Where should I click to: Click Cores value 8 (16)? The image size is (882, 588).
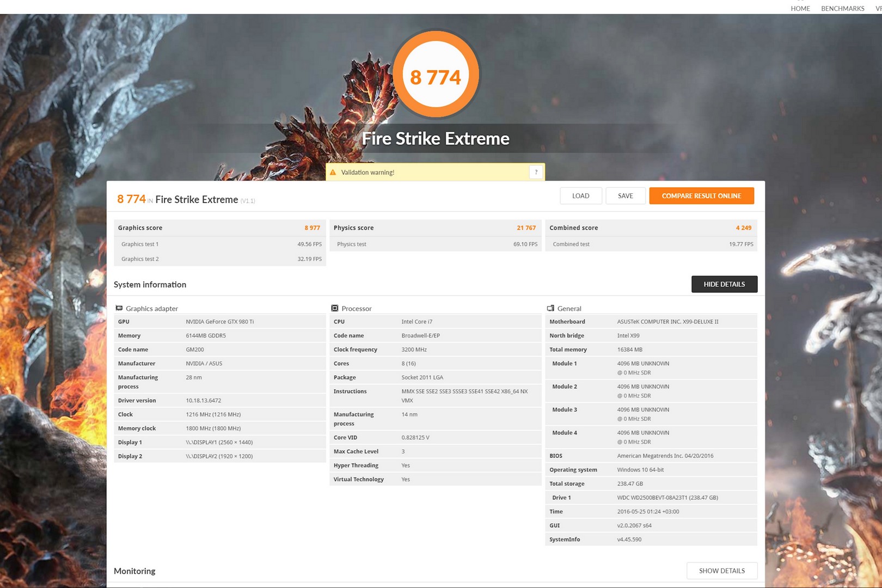tap(410, 364)
